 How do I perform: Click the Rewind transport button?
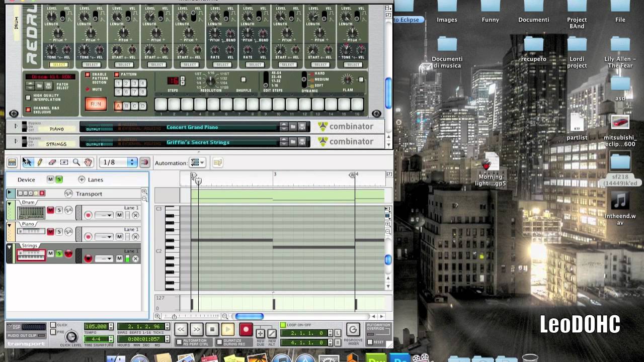click(181, 329)
